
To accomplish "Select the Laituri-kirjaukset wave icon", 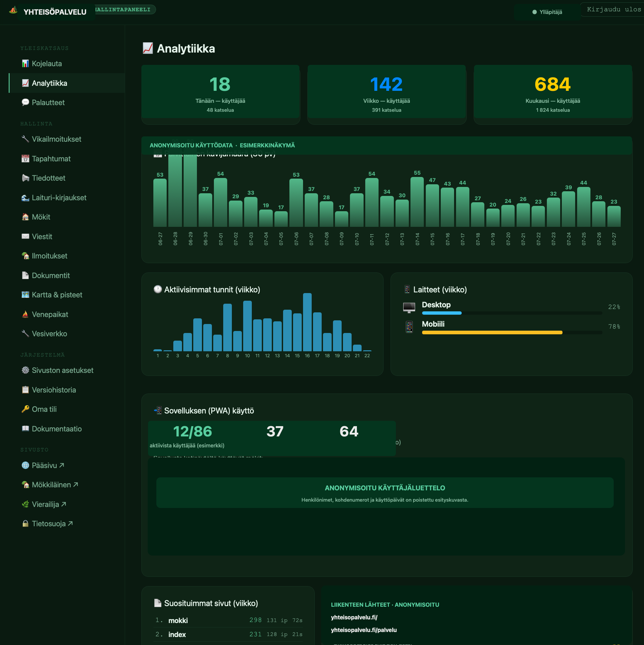I will click(25, 198).
